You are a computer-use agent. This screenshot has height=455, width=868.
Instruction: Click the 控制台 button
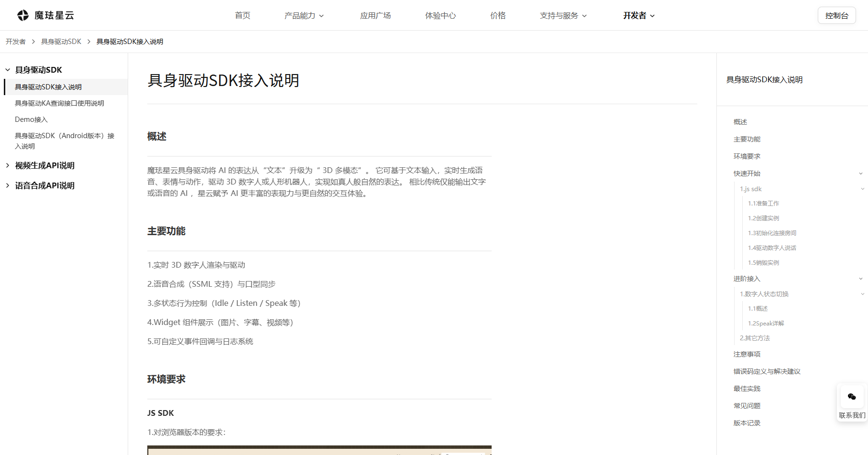837,15
